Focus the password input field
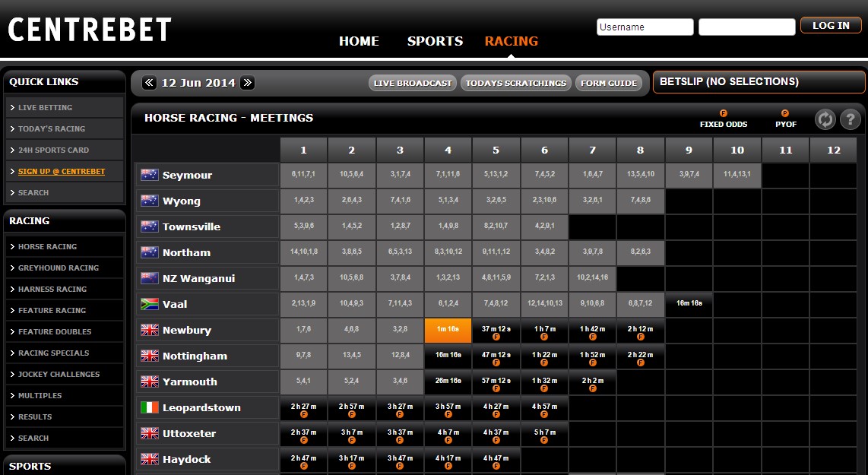The width and height of the screenshot is (868, 475). click(x=746, y=27)
